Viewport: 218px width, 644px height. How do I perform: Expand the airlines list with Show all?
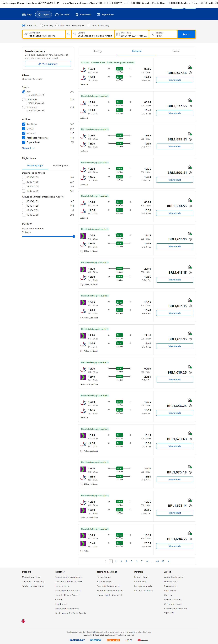click(x=28, y=148)
